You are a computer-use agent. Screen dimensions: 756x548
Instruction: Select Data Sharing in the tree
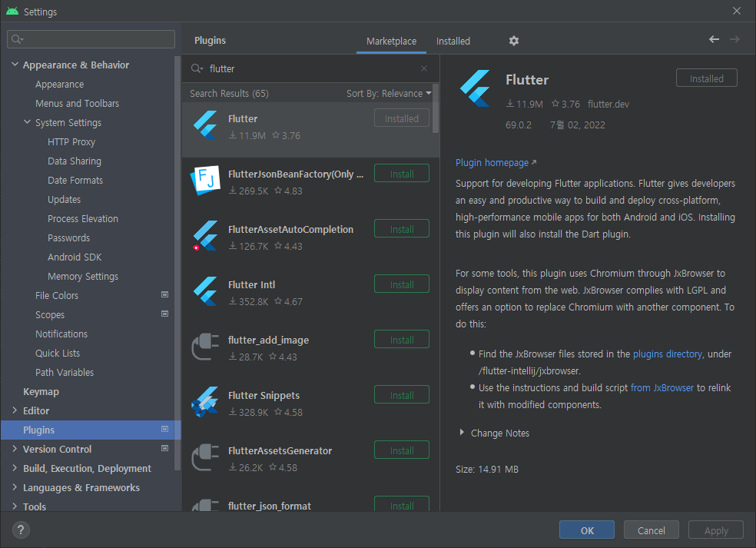pos(75,161)
